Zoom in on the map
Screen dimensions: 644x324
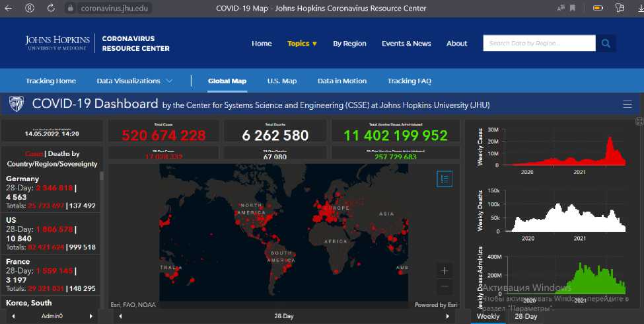coord(445,270)
